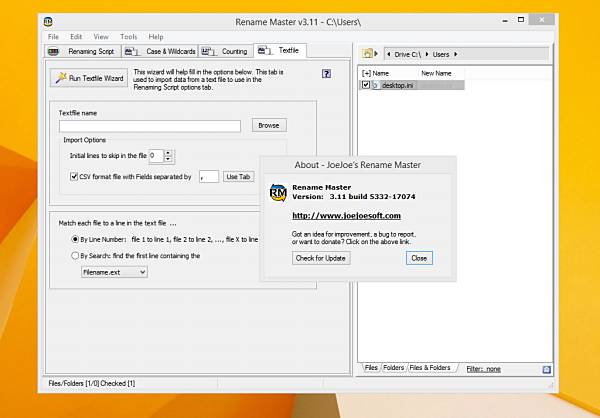Screen dimensions: 600x418
Task: Increase initial lines to skip value
Action: [x=169, y=153]
